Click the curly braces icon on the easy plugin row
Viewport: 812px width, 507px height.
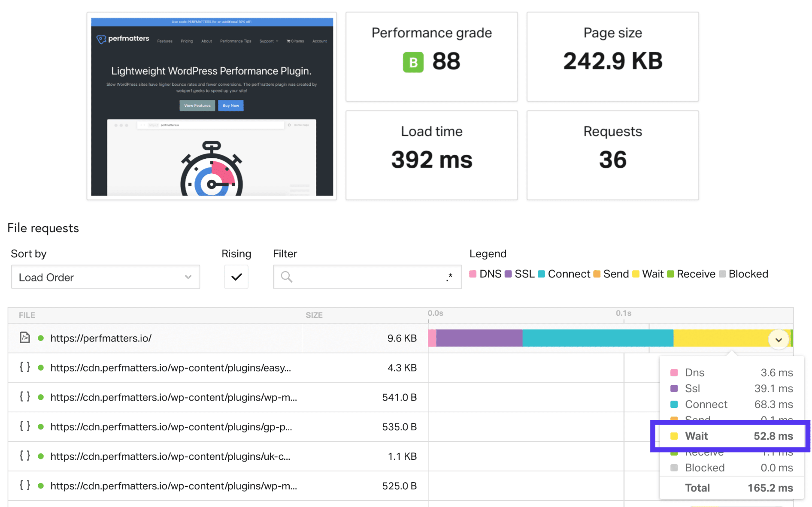click(x=24, y=368)
